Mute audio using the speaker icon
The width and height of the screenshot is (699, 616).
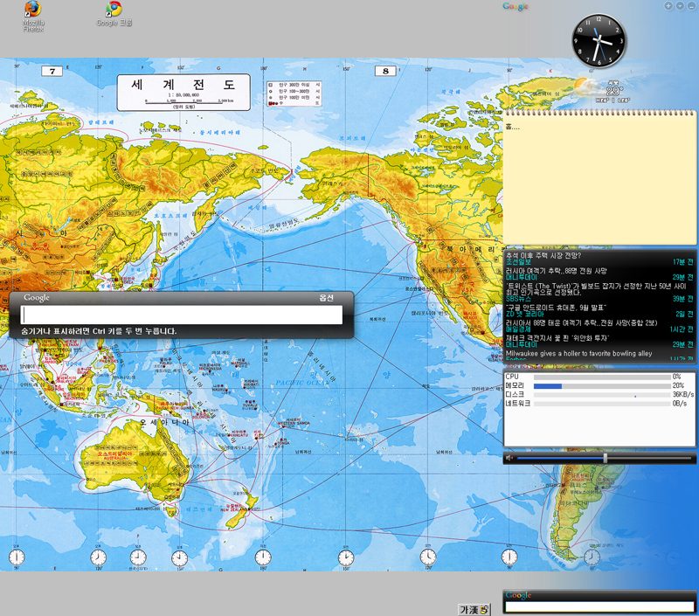click(x=511, y=458)
